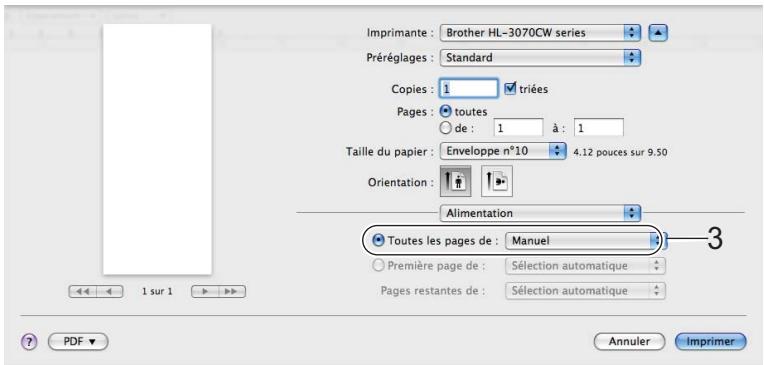Go to next page in preview
Viewport: 764px width, 365px height.
tap(205, 291)
